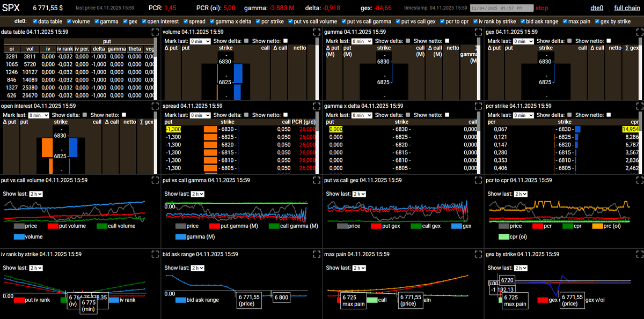Click the 26670 vol cell in data table

[30, 95]
